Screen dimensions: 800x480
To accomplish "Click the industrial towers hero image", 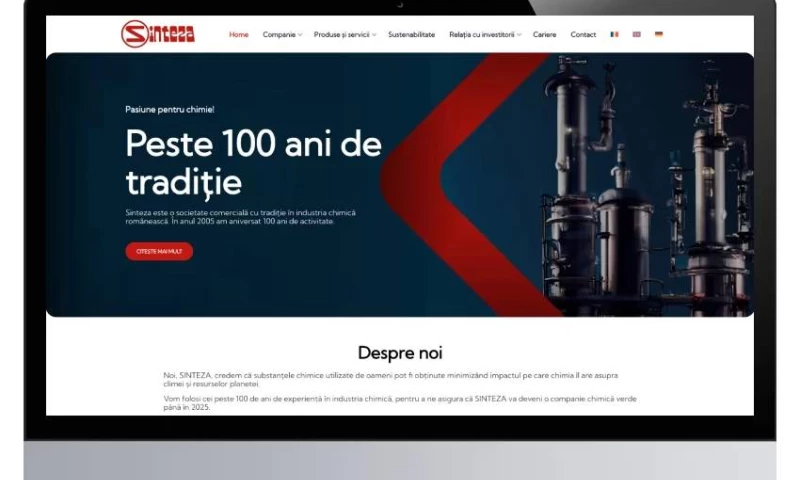I will tap(648, 185).
